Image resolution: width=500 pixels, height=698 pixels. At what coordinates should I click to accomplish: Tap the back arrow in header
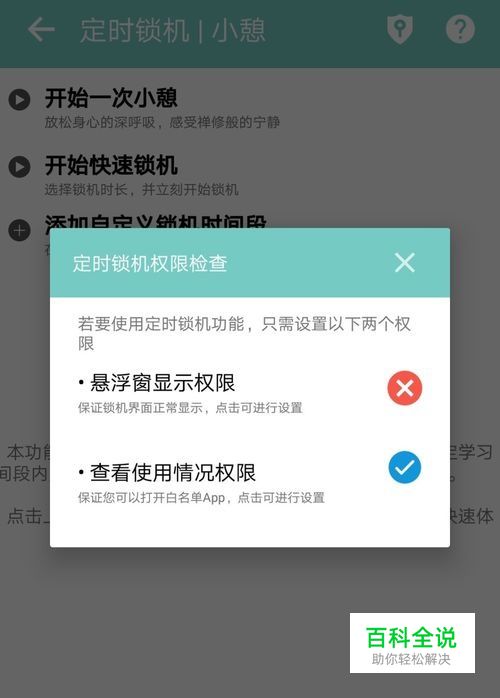pyautogui.click(x=41, y=30)
